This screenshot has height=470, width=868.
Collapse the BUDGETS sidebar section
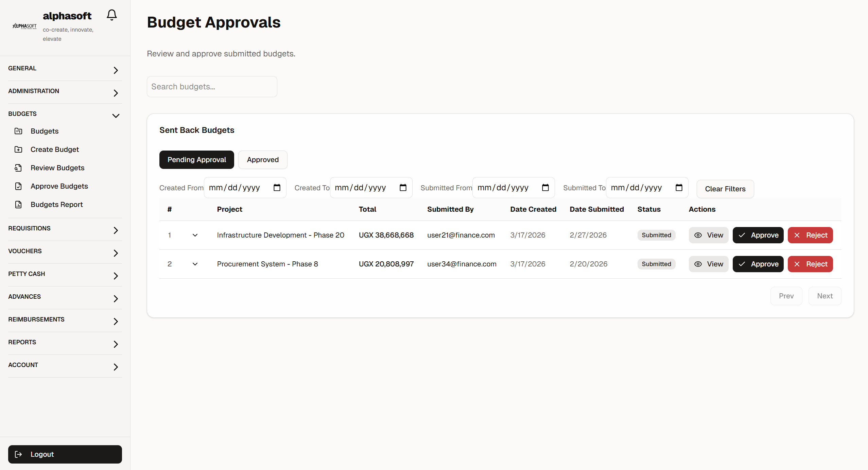pyautogui.click(x=116, y=116)
